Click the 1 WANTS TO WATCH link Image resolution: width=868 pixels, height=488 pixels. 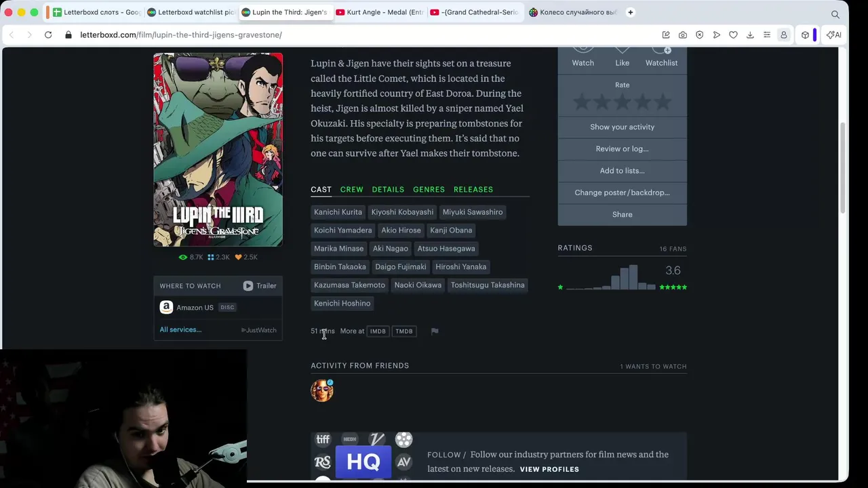(x=653, y=367)
